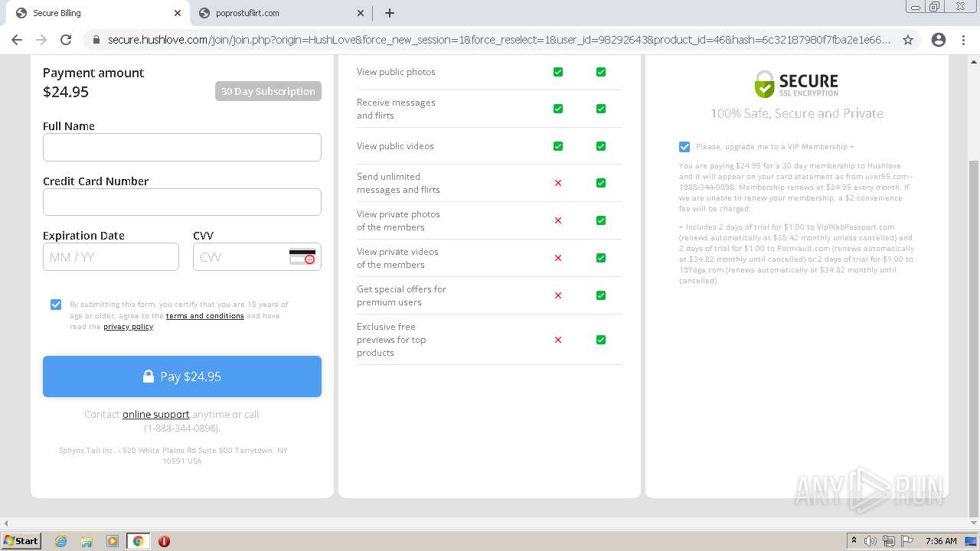Open the Windows Start menu
The width and height of the screenshot is (980, 551).
click(21, 540)
